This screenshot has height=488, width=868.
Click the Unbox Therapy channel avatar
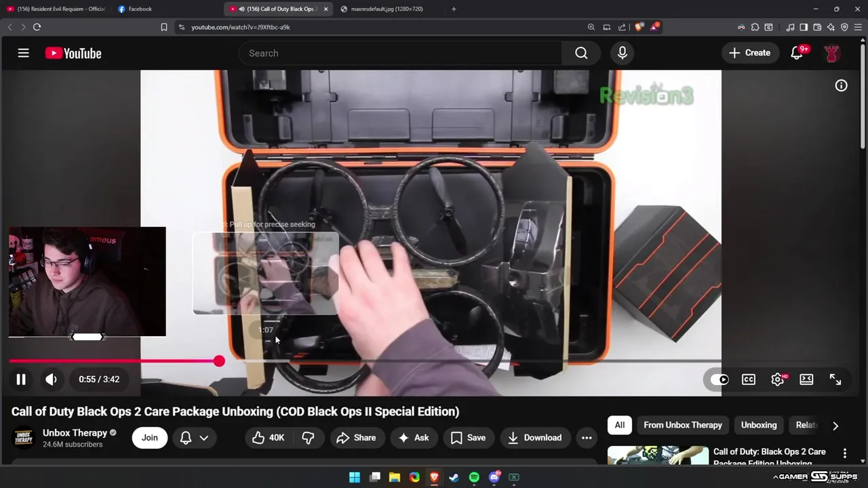pos(24,438)
